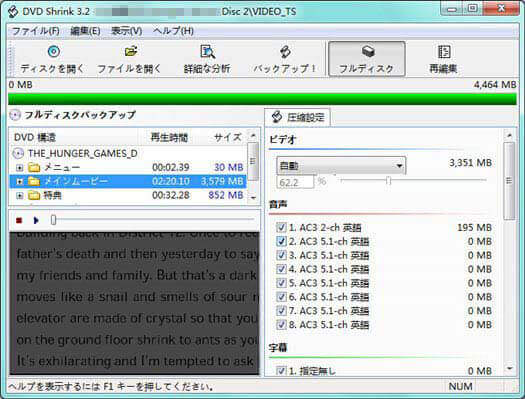Select the compression settings tab
This screenshot has width=525, height=399.
[297, 117]
